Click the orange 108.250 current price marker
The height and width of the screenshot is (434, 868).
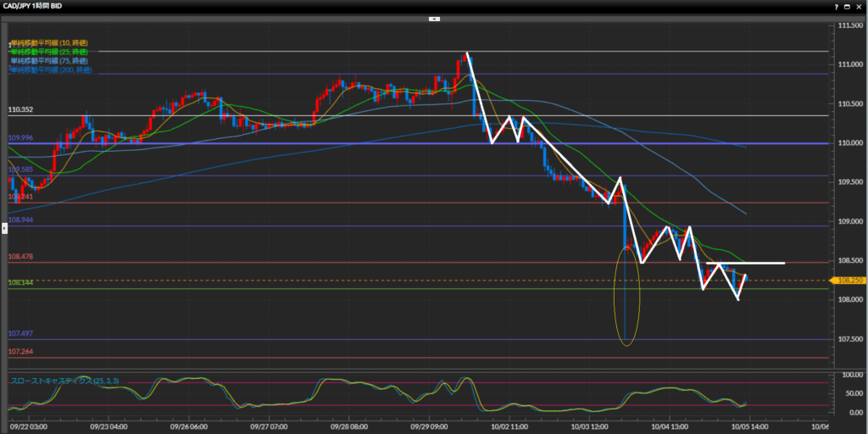[x=849, y=280]
